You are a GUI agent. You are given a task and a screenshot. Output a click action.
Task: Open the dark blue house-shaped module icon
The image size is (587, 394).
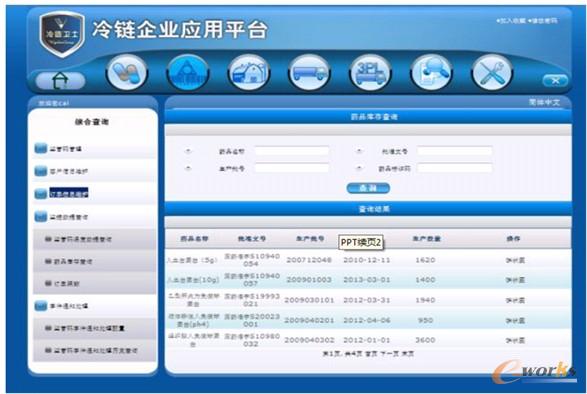tap(188, 72)
